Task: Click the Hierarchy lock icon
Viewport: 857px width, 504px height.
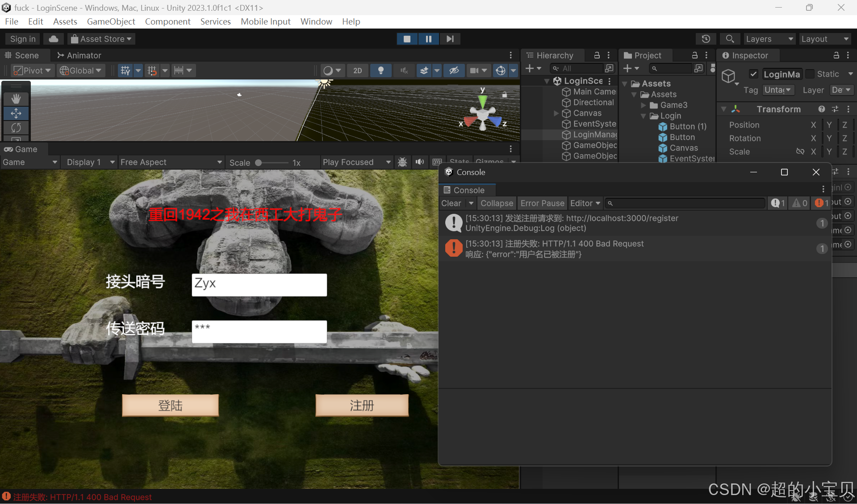Action: (x=597, y=55)
